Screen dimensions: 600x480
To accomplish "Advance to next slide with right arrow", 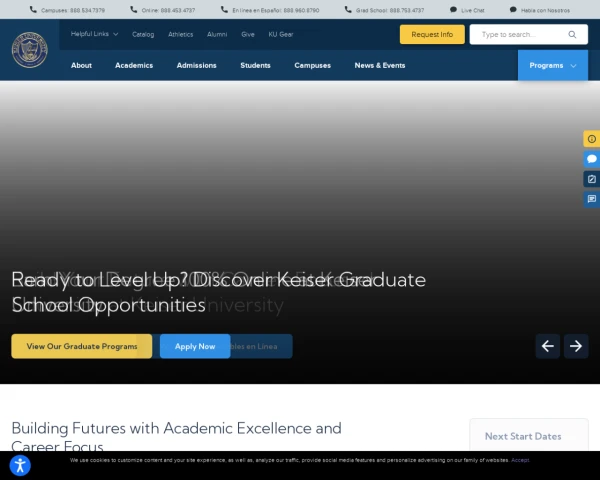I will 576,346.
